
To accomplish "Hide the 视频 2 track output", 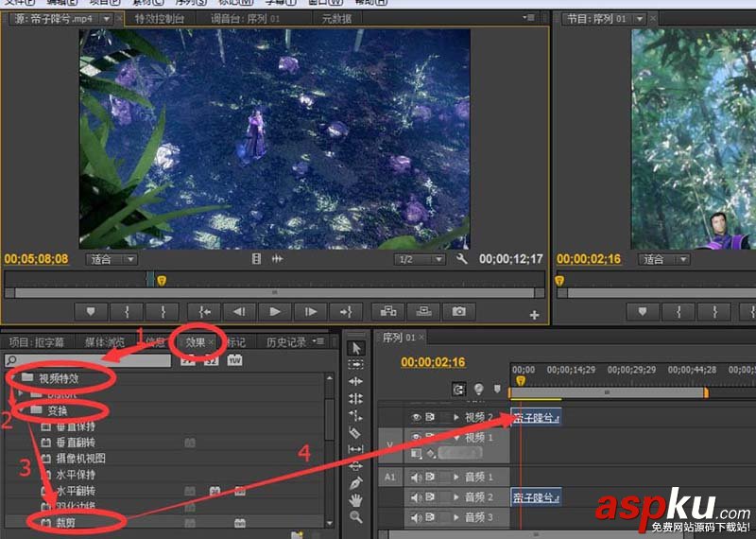I will click(x=416, y=417).
